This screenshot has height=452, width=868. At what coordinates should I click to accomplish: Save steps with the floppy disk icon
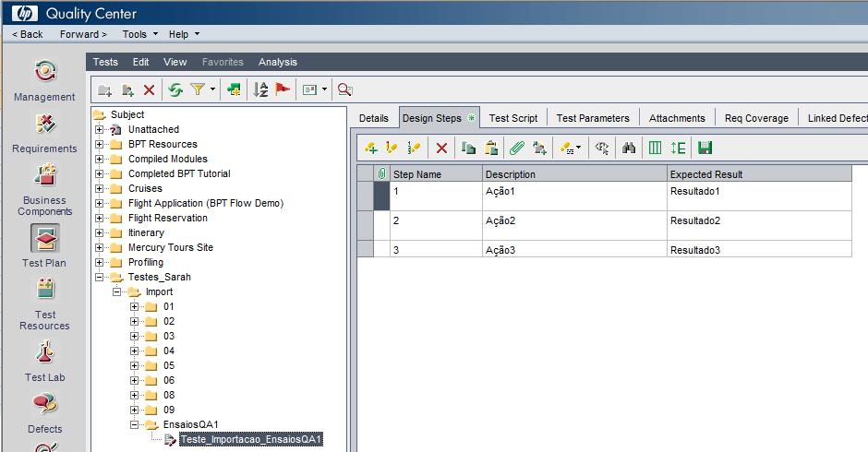click(705, 148)
